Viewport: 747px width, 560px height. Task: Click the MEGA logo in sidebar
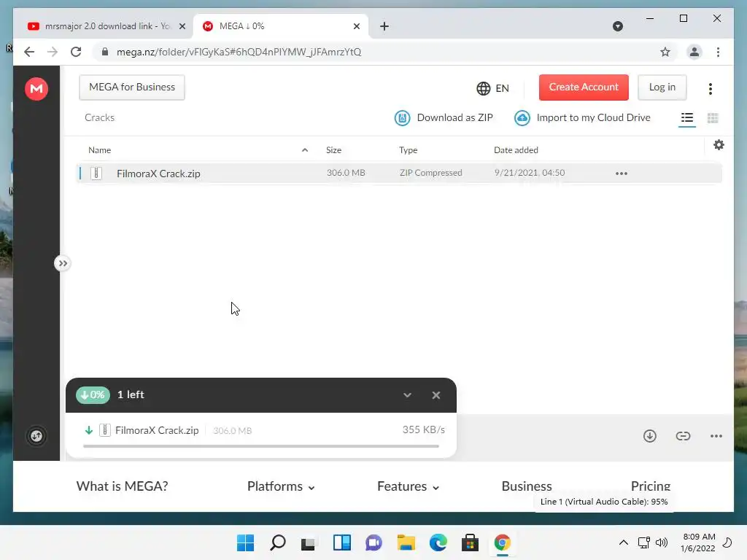pyautogui.click(x=36, y=88)
